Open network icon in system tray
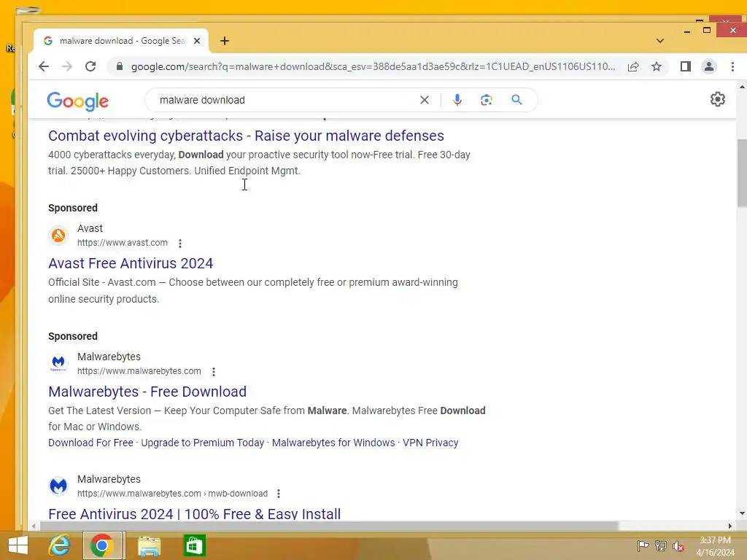Screen dimensions: 747x560 tap(661, 545)
